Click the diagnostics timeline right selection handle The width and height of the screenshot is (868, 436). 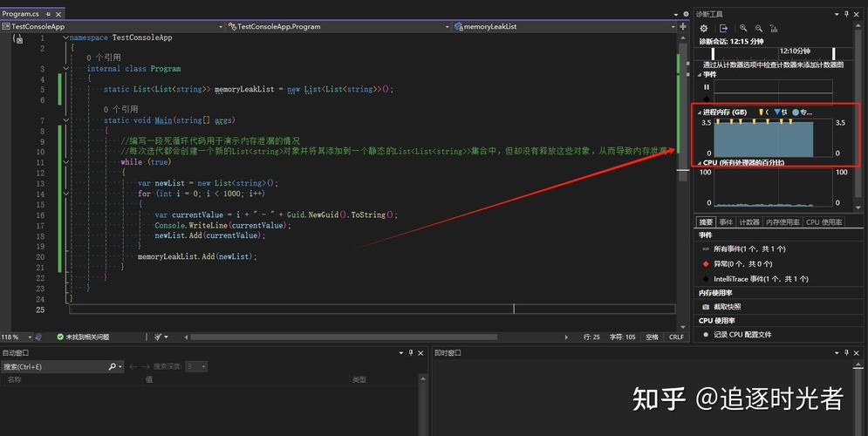[x=833, y=54]
